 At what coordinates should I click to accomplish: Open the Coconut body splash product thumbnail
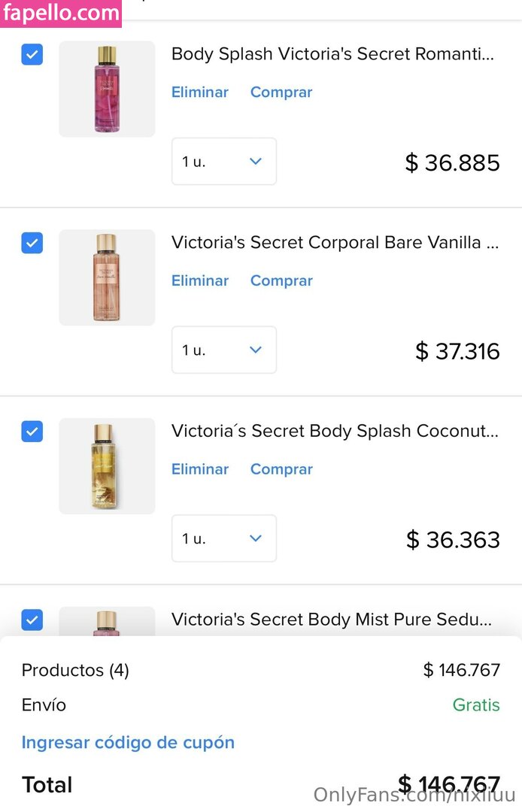pos(107,466)
